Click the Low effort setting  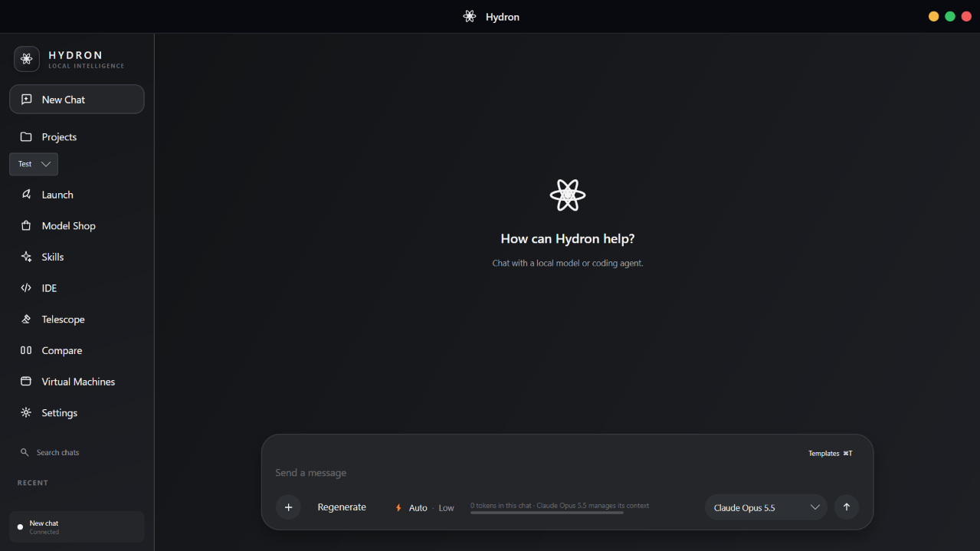(x=446, y=508)
